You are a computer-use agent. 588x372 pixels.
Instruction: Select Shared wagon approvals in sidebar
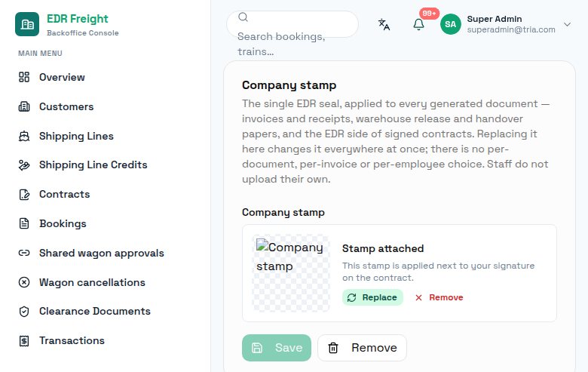pos(91,253)
